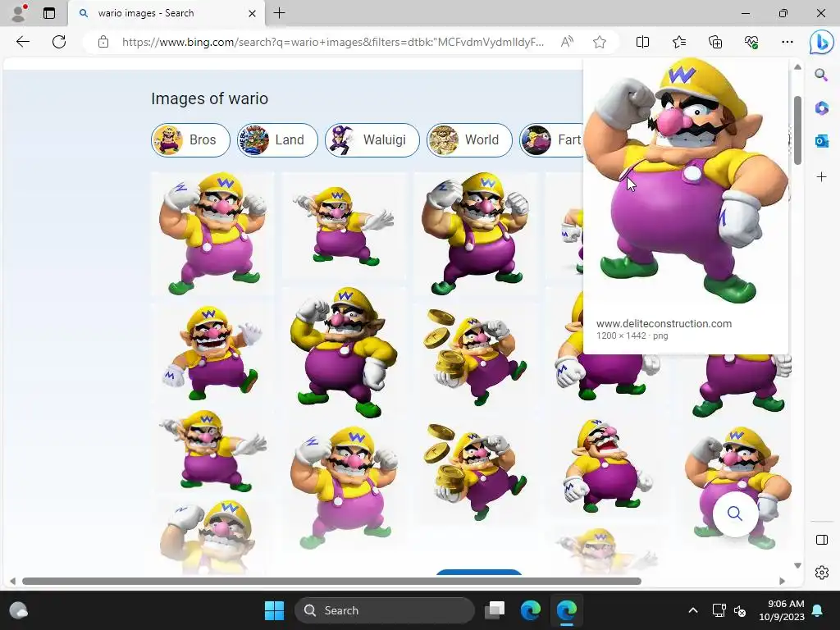The image size is (840, 630).
Task: Filter images by World
Action: coord(469,139)
